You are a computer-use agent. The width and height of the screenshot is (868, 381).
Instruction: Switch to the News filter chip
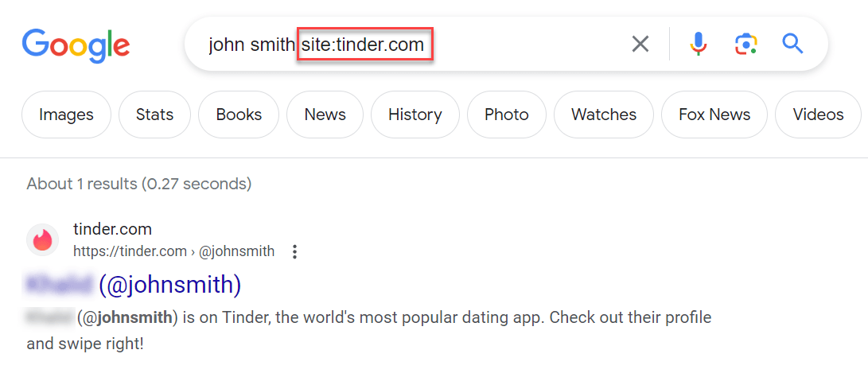coord(325,115)
